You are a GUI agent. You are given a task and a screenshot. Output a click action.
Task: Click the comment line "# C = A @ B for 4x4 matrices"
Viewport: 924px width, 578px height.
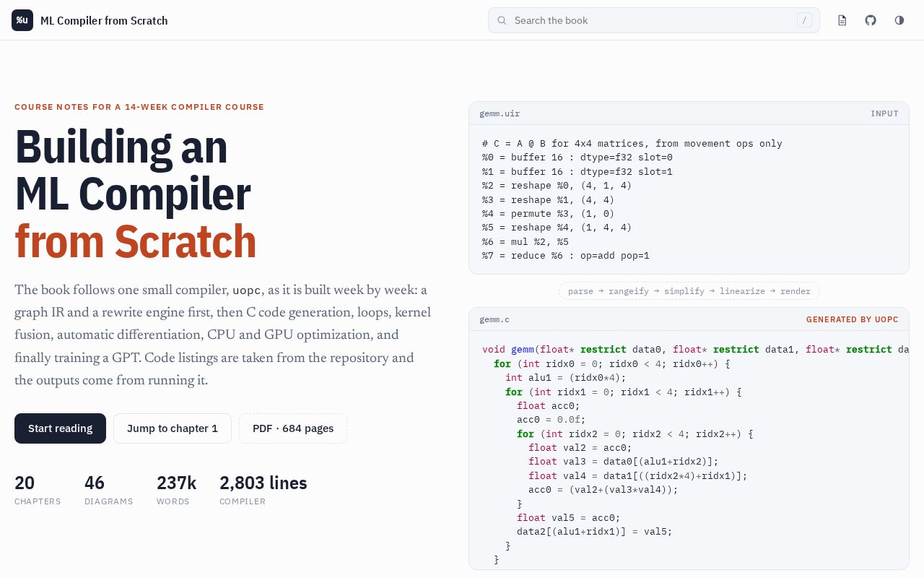pyautogui.click(x=632, y=143)
